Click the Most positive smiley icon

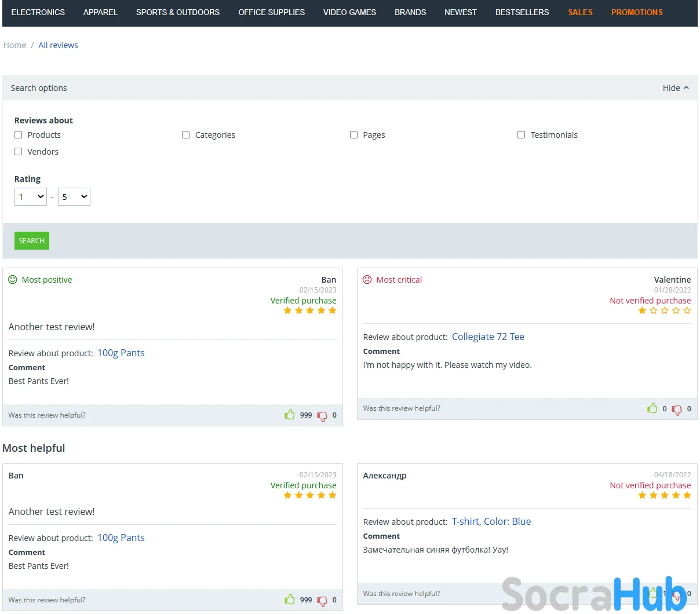click(13, 279)
